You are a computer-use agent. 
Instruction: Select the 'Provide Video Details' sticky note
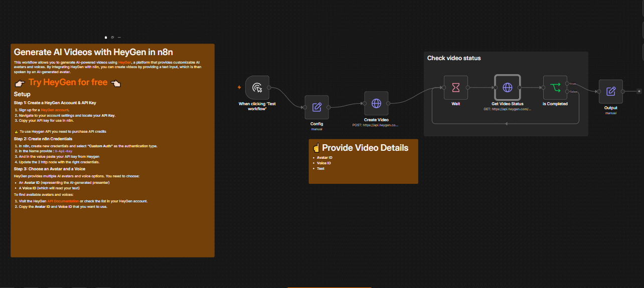363,161
